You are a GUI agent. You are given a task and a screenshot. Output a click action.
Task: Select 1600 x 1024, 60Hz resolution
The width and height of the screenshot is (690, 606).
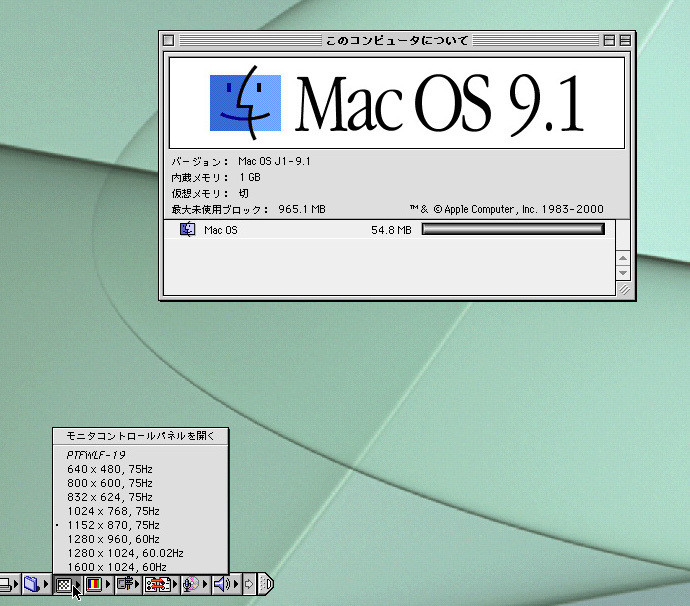(x=140, y=567)
